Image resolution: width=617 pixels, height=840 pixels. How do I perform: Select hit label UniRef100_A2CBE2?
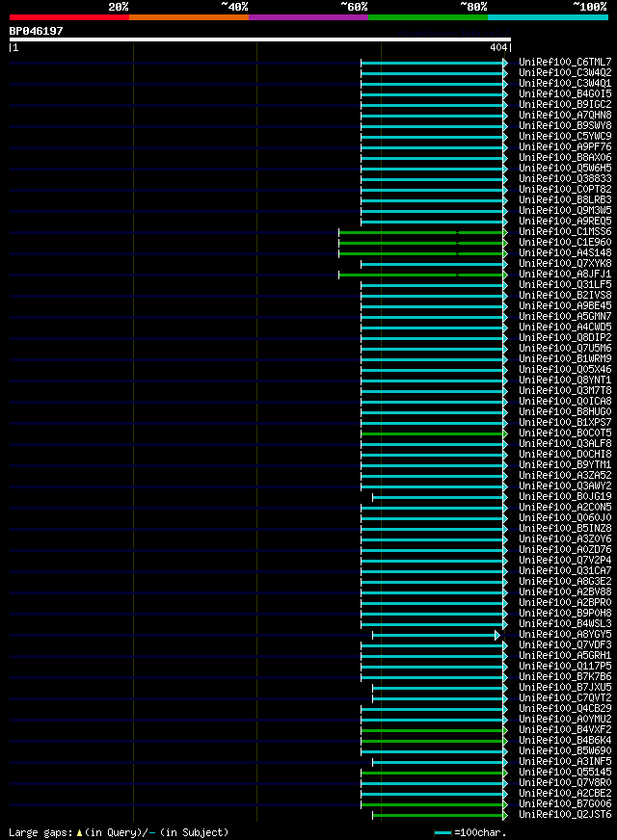tap(565, 794)
